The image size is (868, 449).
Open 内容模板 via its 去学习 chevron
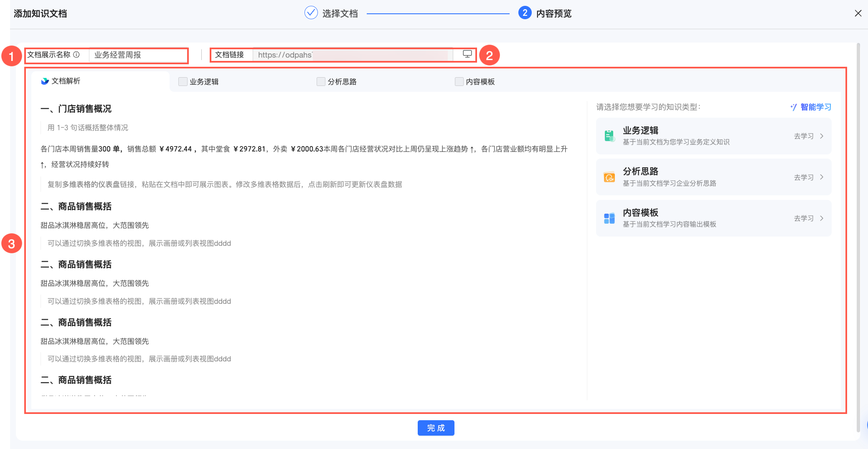[x=821, y=218]
